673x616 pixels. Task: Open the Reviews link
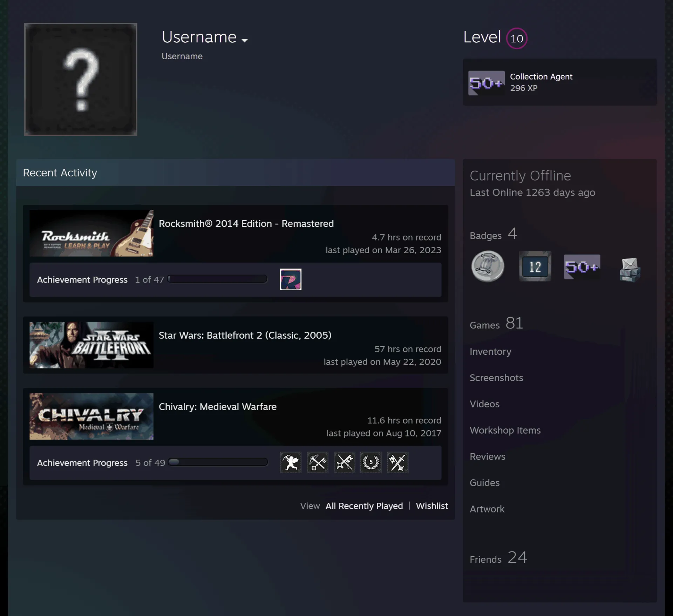click(488, 456)
